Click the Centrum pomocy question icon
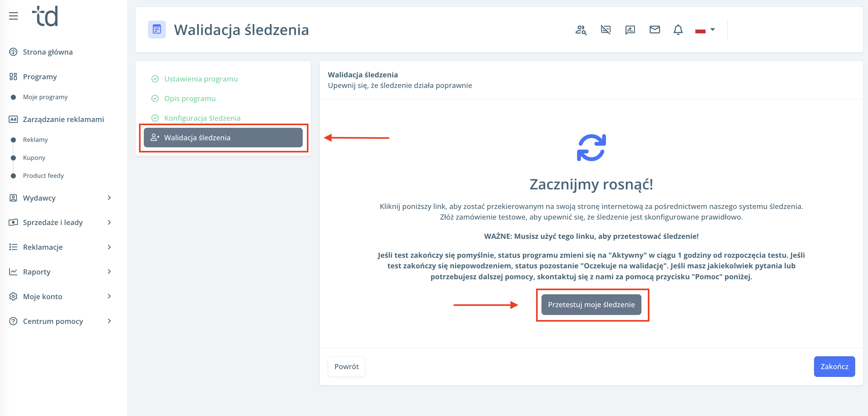Screen dimensions: 868x416 pos(13,321)
